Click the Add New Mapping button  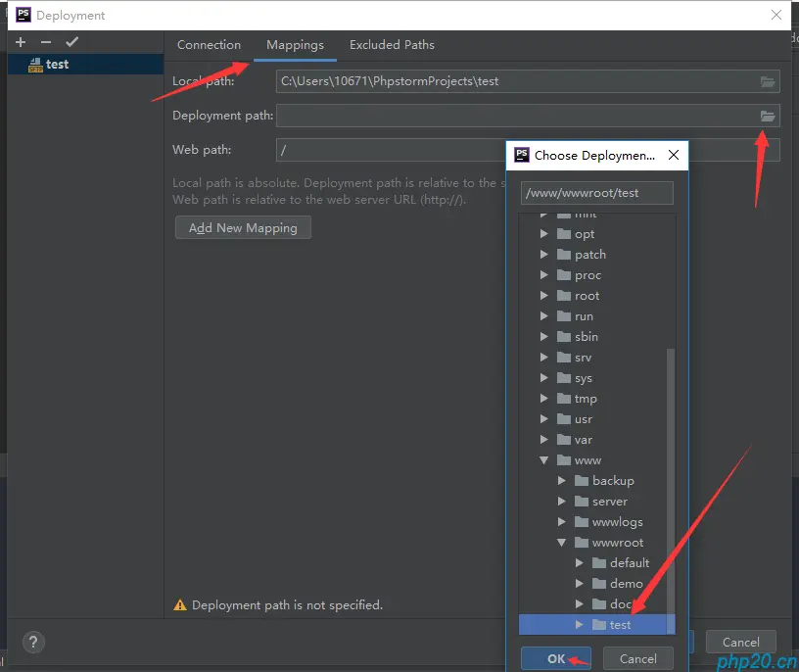coord(243,228)
